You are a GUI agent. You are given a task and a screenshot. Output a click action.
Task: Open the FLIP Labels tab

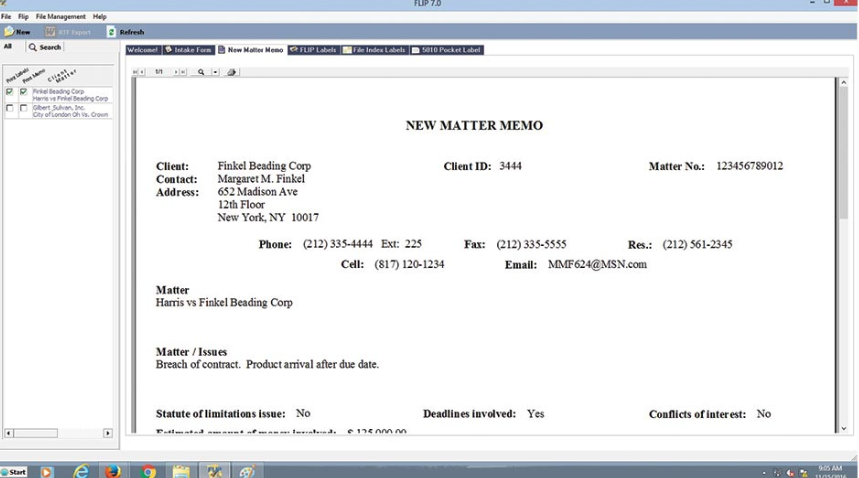point(313,50)
